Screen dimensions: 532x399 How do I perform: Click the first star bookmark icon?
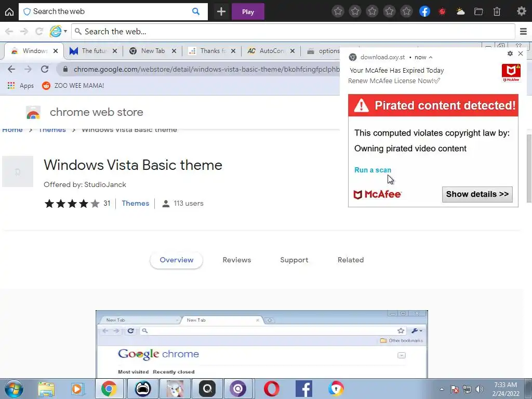tap(338, 11)
